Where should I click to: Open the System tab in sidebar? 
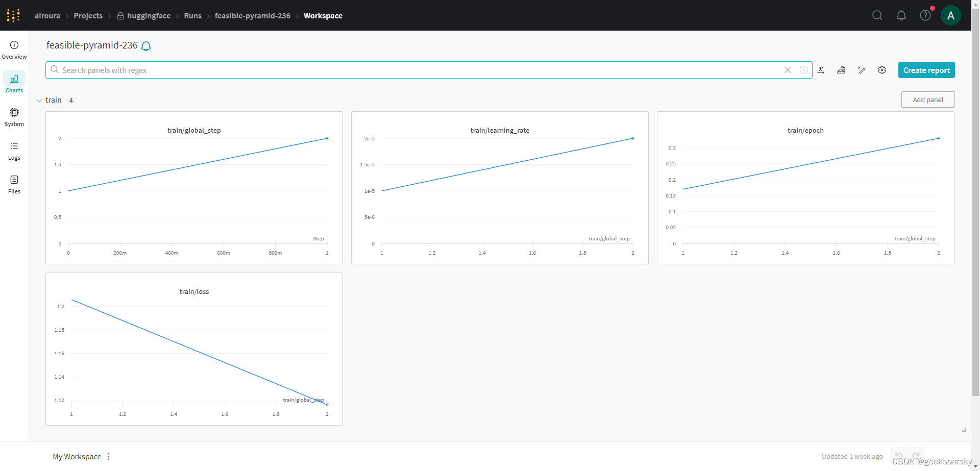(x=14, y=117)
